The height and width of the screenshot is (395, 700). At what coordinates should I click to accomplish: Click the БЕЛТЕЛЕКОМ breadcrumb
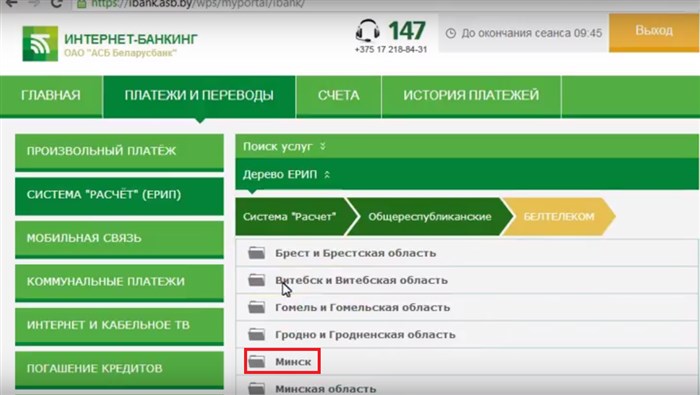pyautogui.click(x=559, y=217)
